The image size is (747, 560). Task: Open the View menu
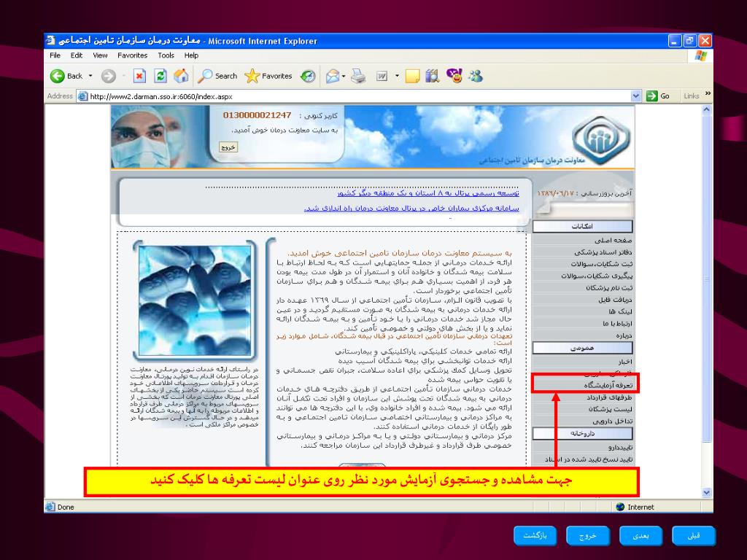[100, 55]
